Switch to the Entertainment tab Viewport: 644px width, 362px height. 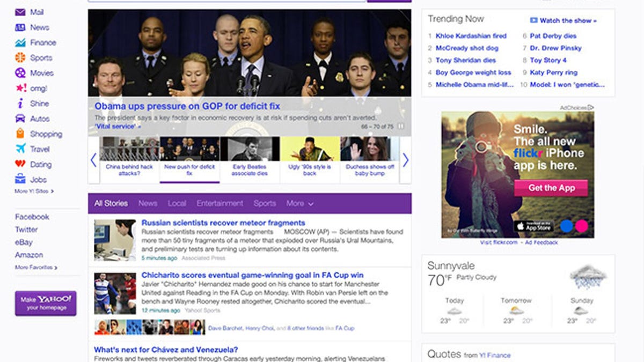click(x=221, y=203)
